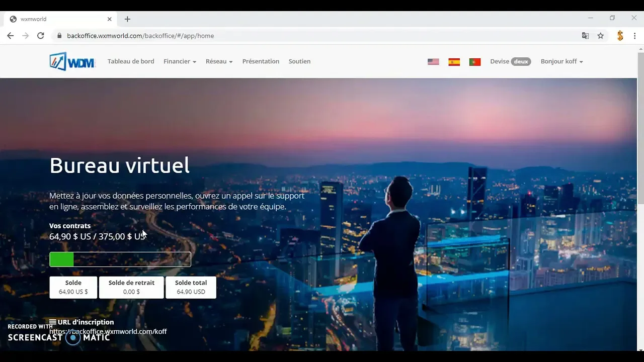This screenshot has width=644, height=362.
Task: Switch language with the Portuguese flag
Action: [474, 62]
